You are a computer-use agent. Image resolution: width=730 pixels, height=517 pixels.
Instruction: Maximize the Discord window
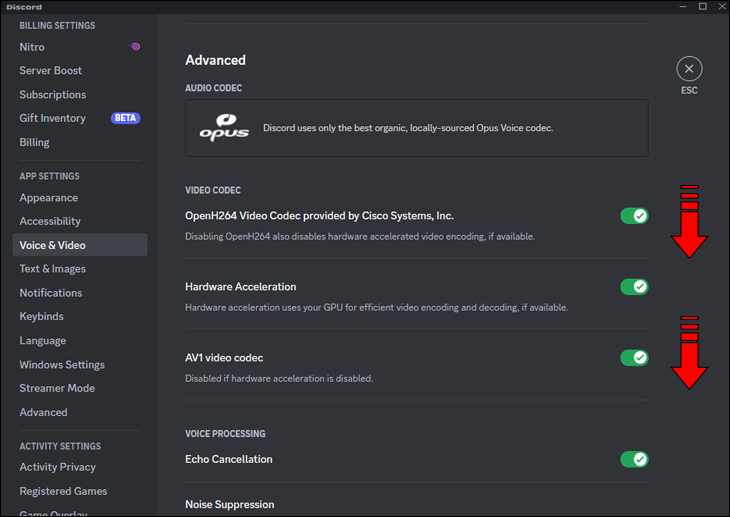703,7
